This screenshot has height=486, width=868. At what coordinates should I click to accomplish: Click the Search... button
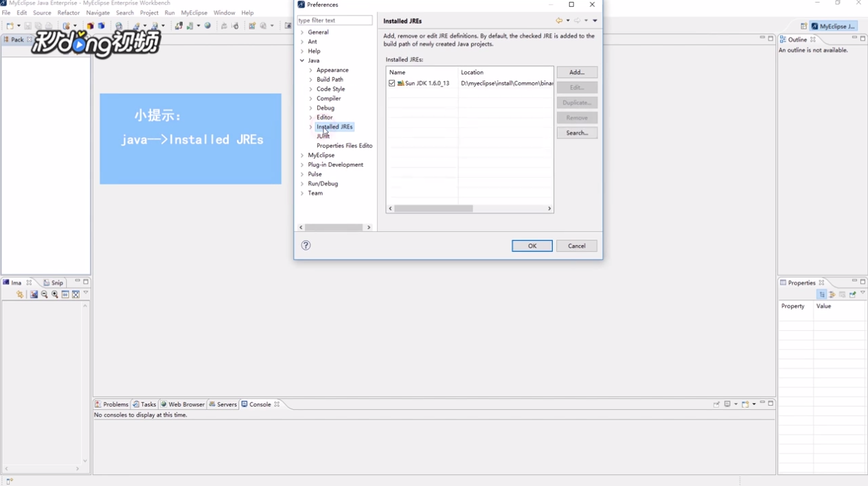577,132
